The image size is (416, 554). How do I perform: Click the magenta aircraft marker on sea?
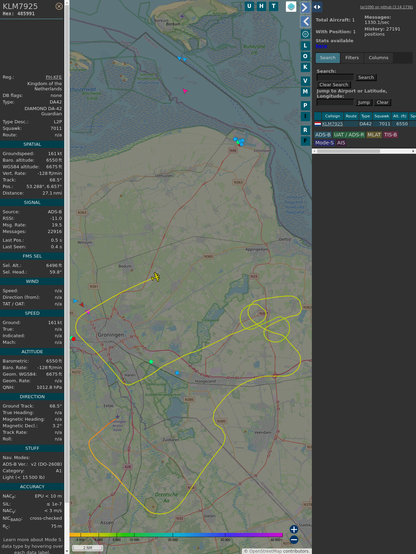pos(185,91)
